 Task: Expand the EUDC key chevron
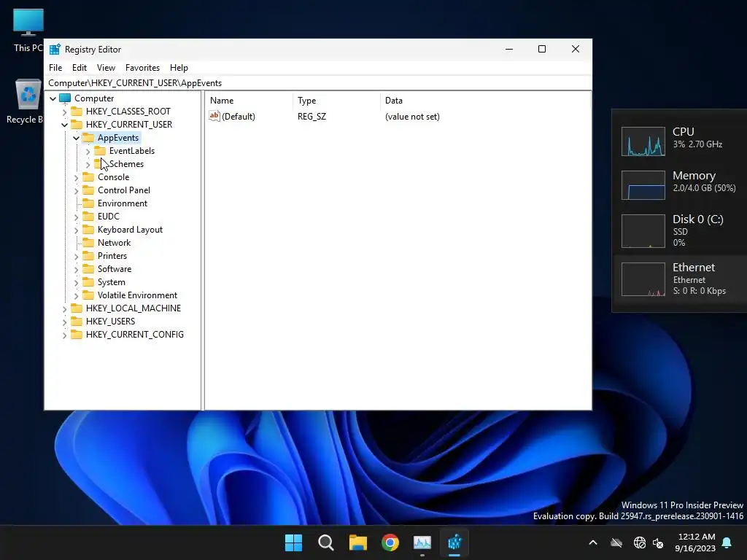click(76, 217)
